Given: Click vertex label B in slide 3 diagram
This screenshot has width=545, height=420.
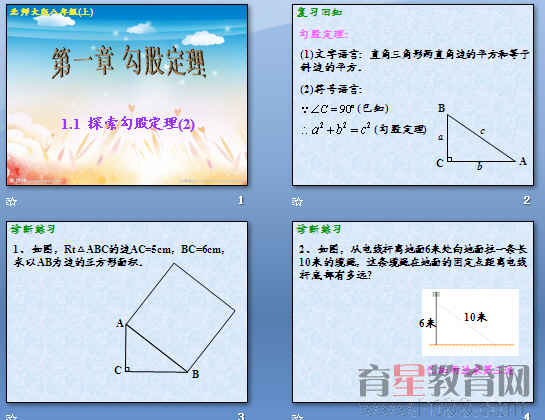Looking at the screenshot, I should pos(195,374).
